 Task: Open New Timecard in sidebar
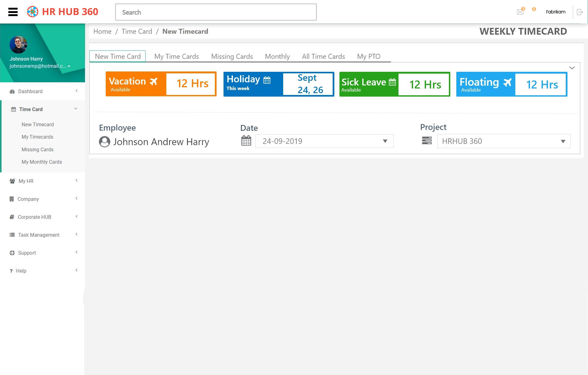(38, 124)
